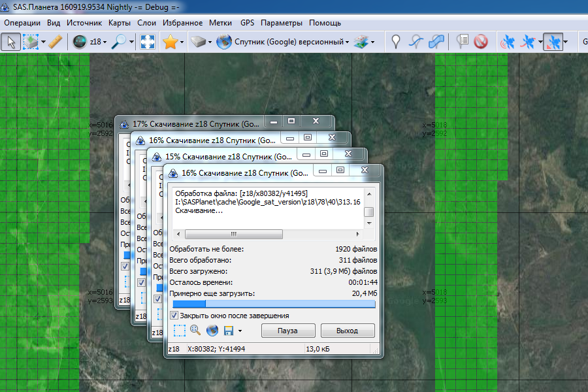Select the ruler distance measurement tool
The height and width of the screenshot is (392, 588).
[56, 42]
